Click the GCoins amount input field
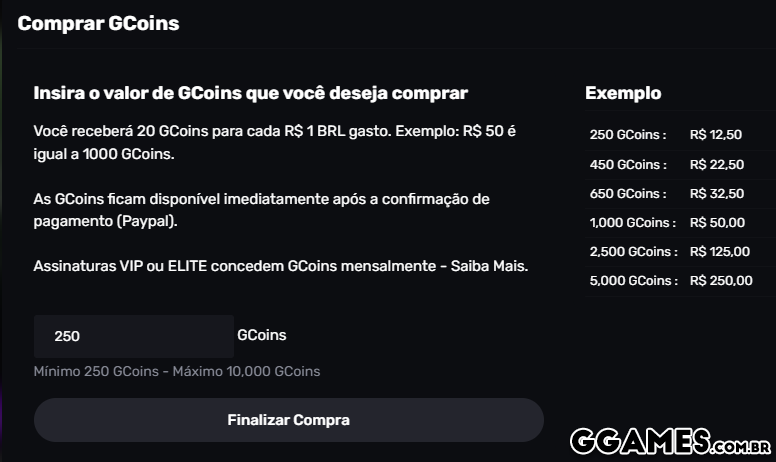Viewport: 776px width, 462px height. click(134, 336)
